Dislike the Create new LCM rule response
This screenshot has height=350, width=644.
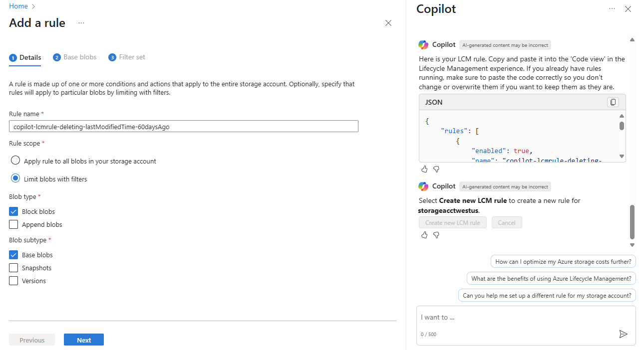[436, 235]
